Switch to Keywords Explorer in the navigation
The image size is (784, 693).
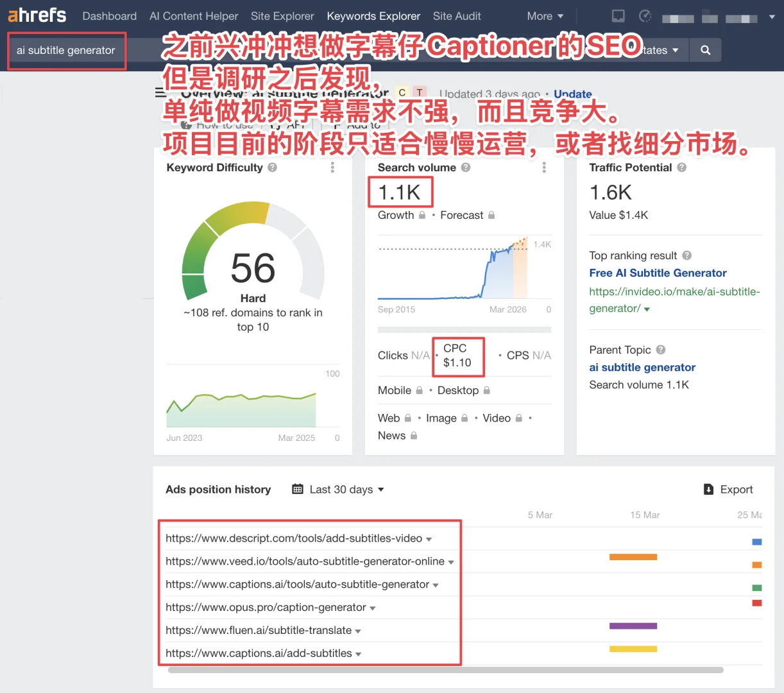[x=373, y=16]
